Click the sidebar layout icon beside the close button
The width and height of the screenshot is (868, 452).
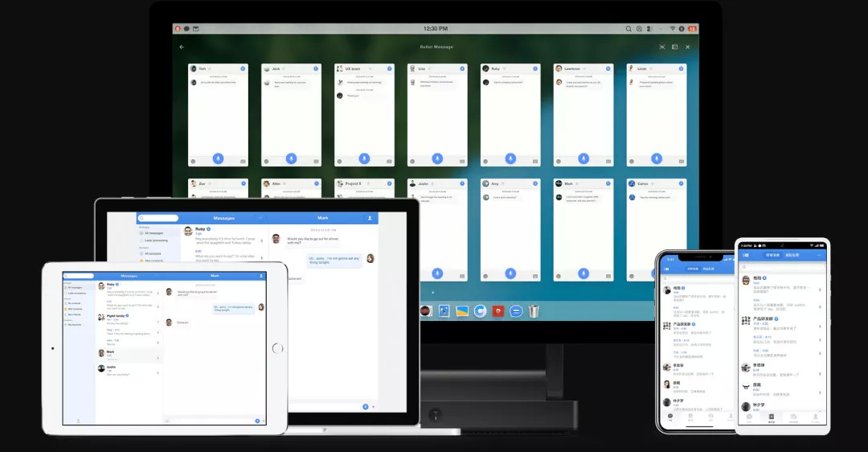tap(675, 47)
